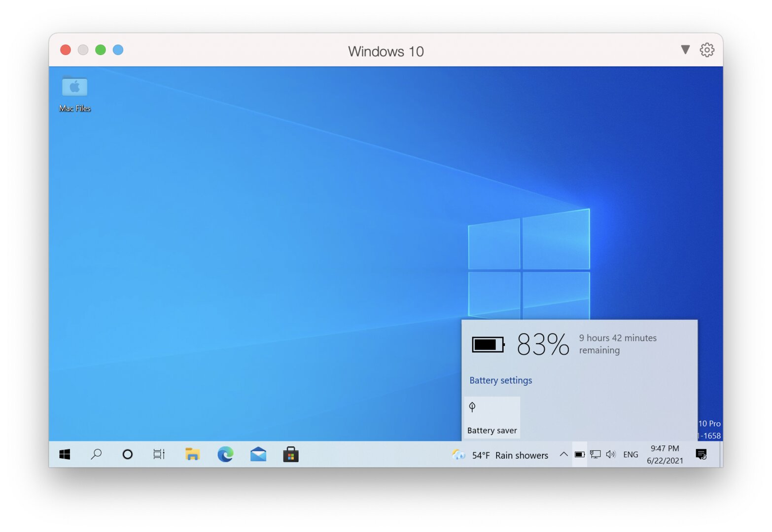Click the red close window button

66,50
